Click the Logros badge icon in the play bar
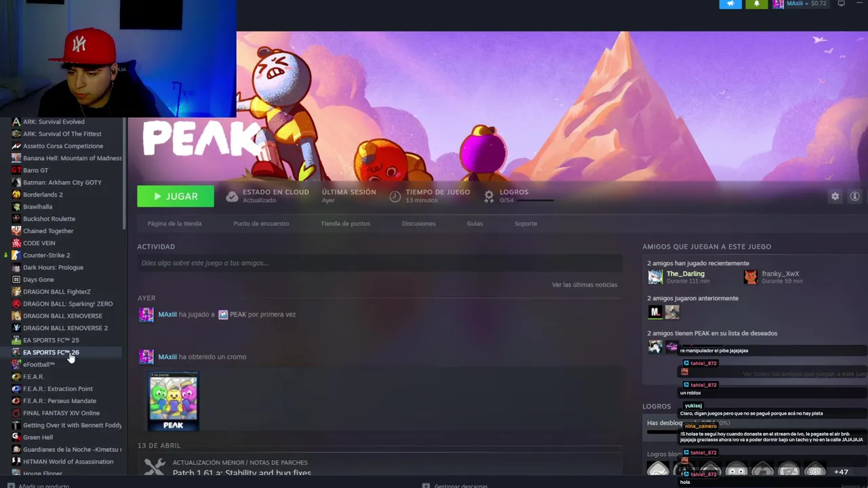This screenshot has height=488, width=868. click(x=489, y=197)
